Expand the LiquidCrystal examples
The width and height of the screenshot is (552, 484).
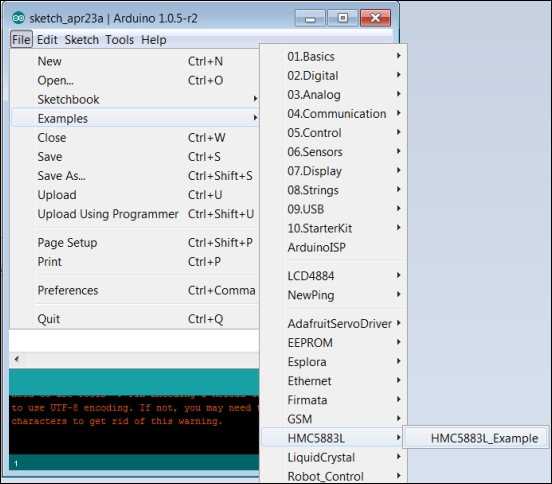pyautogui.click(x=334, y=457)
